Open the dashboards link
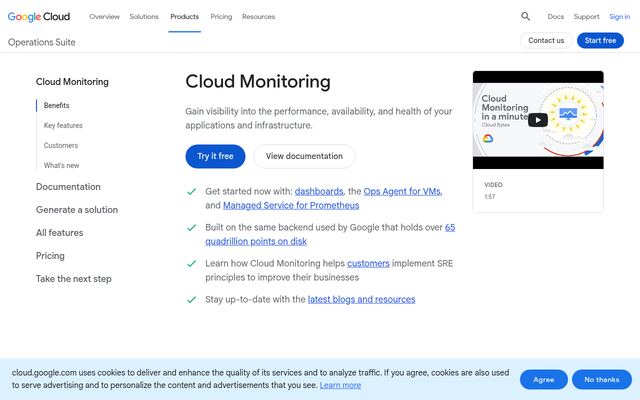The height and width of the screenshot is (400, 640). (319, 191)
